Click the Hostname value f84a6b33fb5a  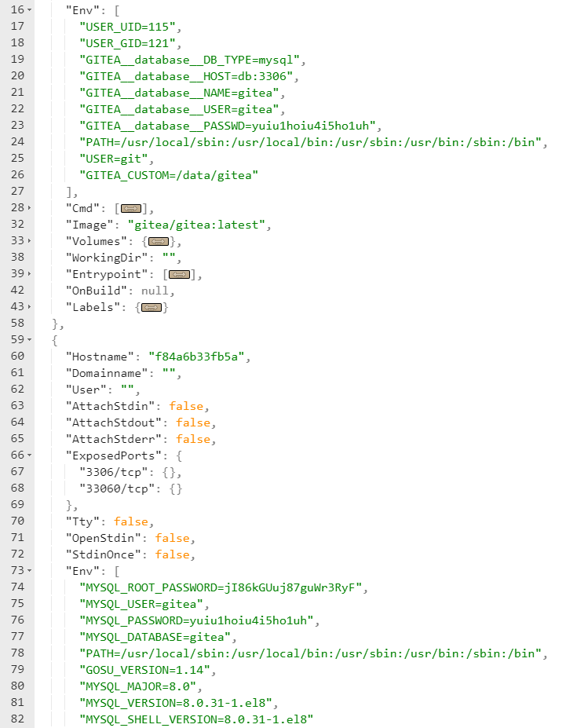(x=199, y=357)
